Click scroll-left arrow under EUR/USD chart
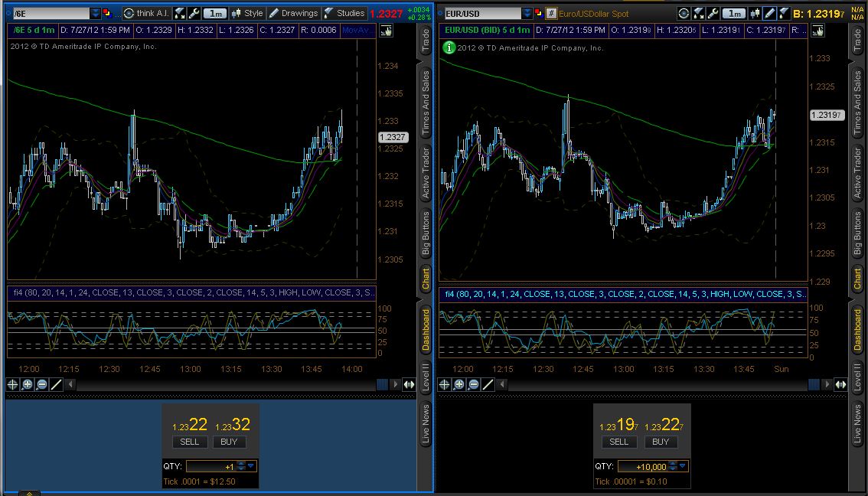The height and width of the screenshot is (496, 868). pyautogui.click(x=502, y=384)
